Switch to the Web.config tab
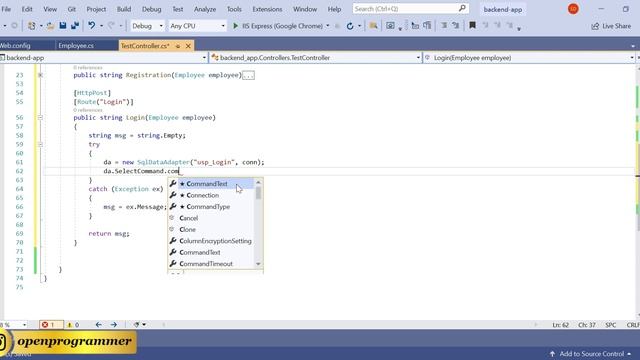640x360 pixels. 15,46
